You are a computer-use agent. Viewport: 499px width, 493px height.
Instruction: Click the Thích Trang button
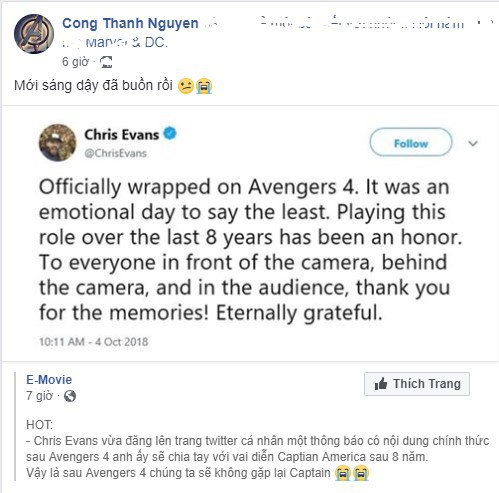pyautogui.click(x=417, y=384)
